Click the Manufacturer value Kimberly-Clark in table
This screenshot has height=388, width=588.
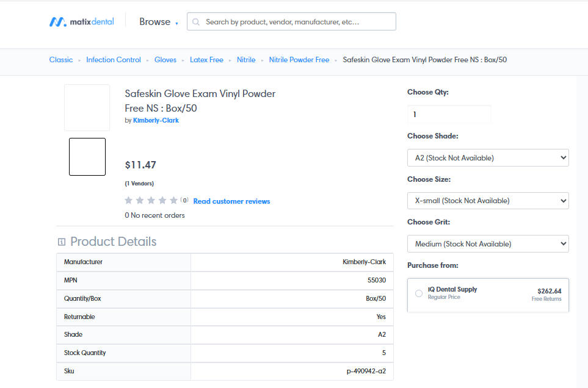point(364,262)
